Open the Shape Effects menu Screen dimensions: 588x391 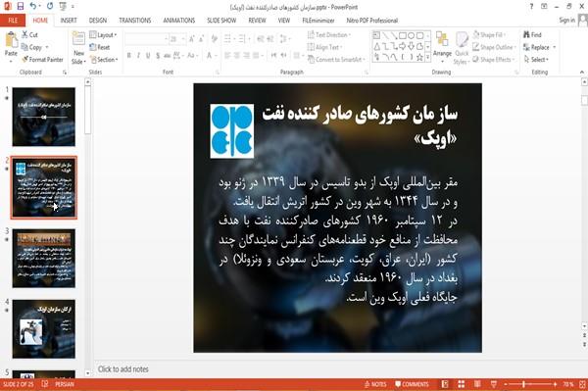tap(494, 59)
